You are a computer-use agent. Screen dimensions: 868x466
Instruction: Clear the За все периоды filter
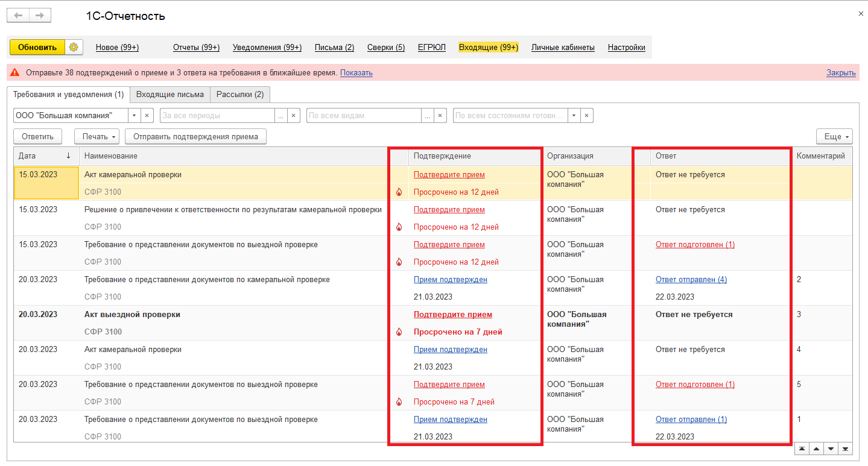tap(294, 115)
